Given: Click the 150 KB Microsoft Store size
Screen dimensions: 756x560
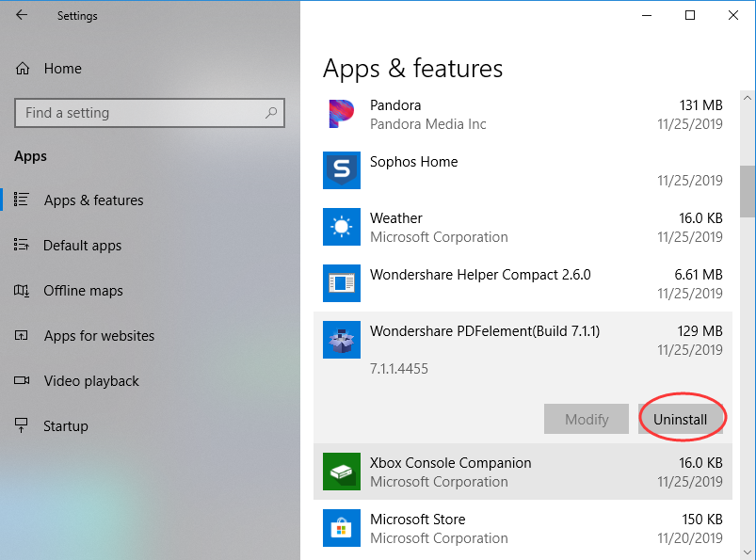Looking at the screenshot, I should (702, 519).
